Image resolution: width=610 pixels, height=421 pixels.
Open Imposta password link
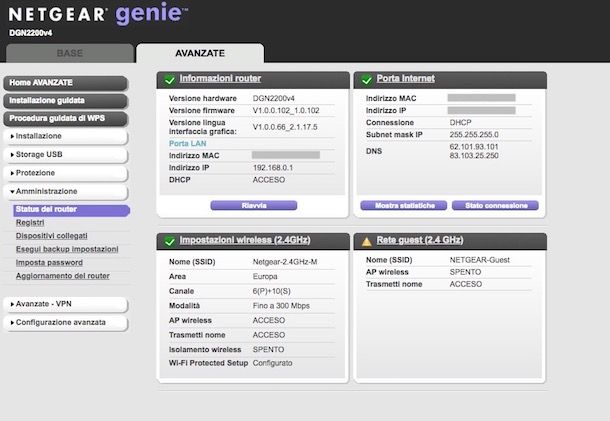[49, 263]
